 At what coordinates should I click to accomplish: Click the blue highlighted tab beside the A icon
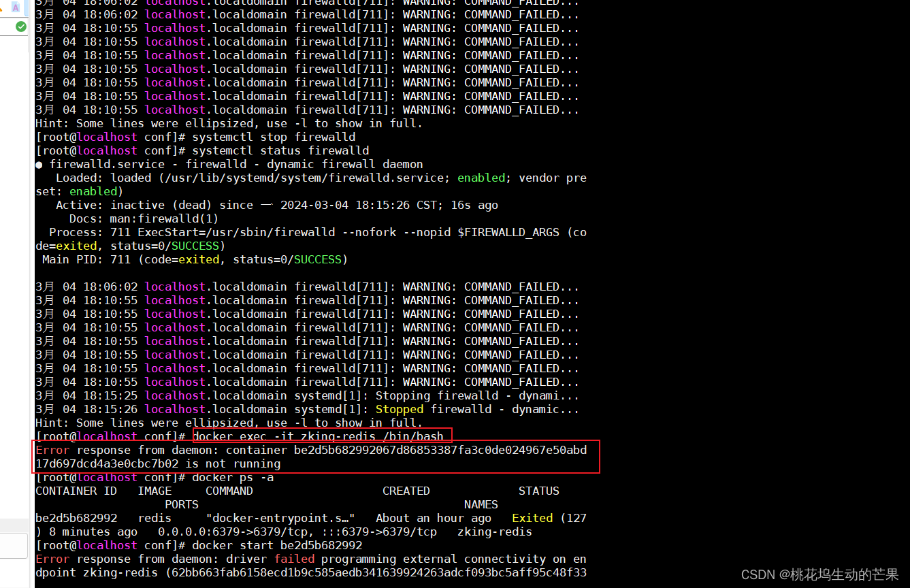pos(26,8)
